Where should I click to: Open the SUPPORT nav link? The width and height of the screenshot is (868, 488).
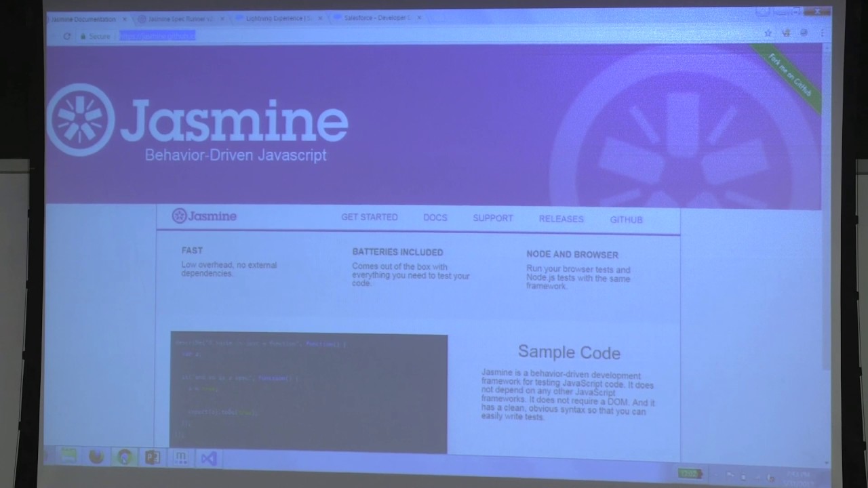point(493,218)
